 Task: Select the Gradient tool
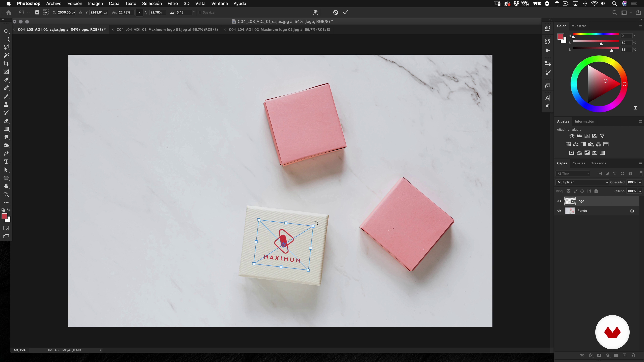coord(6,129)
